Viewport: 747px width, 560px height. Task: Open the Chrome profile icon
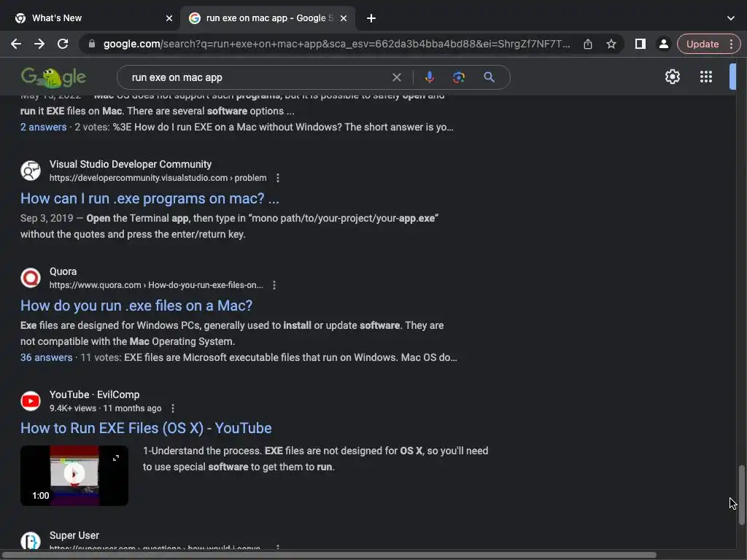[x=663, y=44]
